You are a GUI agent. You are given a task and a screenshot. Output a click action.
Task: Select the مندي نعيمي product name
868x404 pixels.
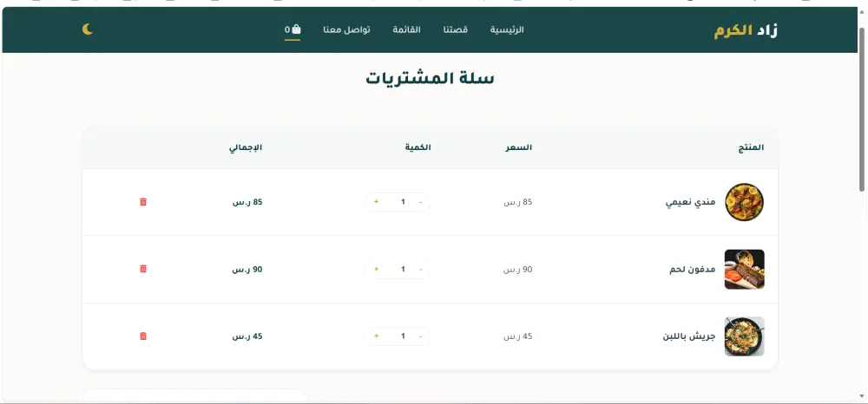point(690,202)
